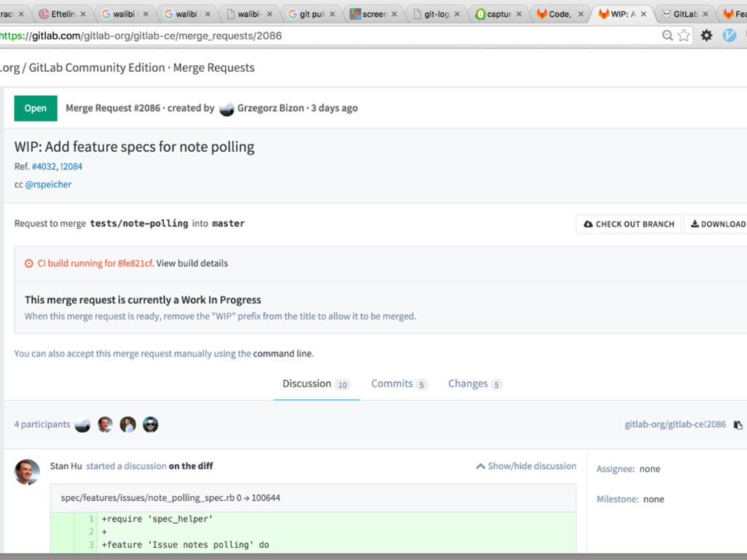Close the Code browser tab
Viewport: 747px width, 560px height.
point(581,15)
